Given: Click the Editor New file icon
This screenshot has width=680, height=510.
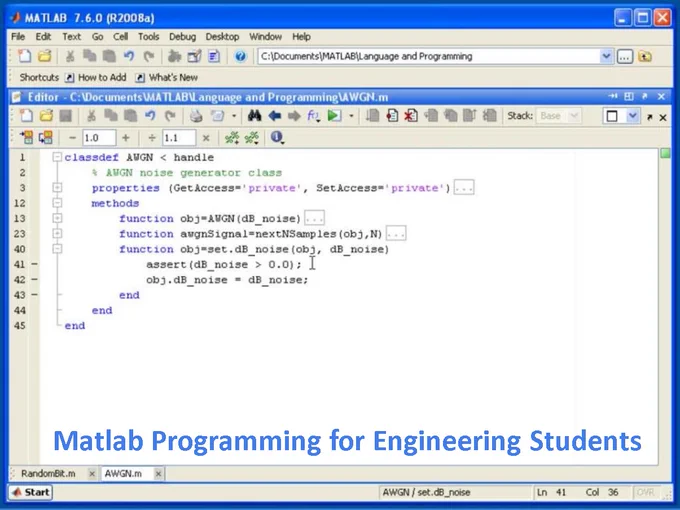Looking at the screenshot, I should click(26, 116).
